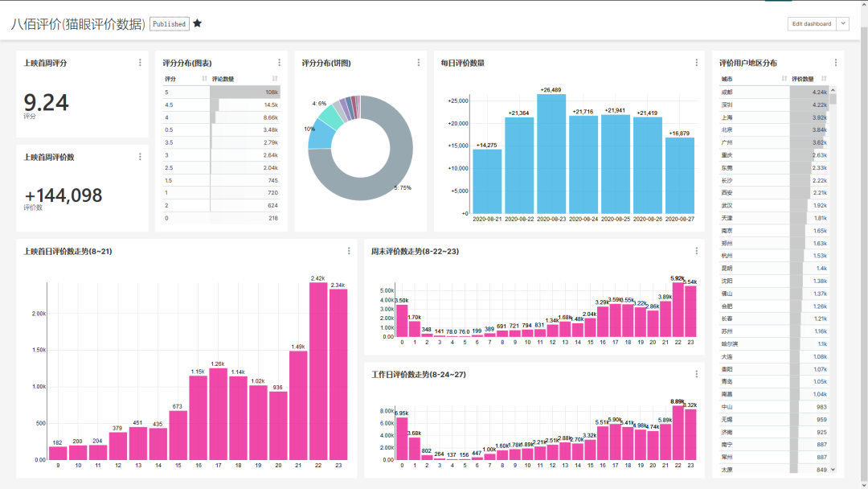Click the 太原 row with 849
This screenshot has height=489, width=868.
(774, 470)
